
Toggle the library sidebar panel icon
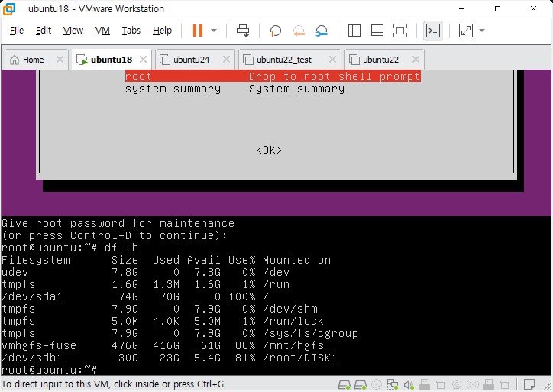coord(354,31)
